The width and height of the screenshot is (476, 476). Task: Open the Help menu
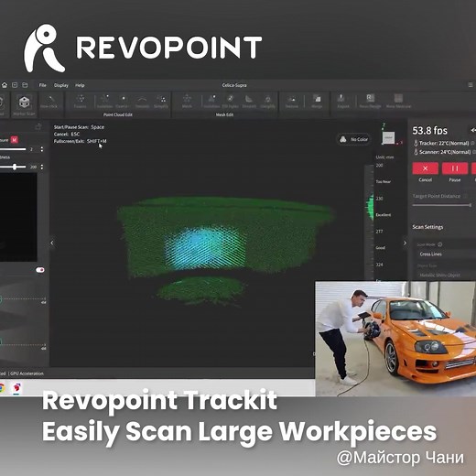(80, 85)
